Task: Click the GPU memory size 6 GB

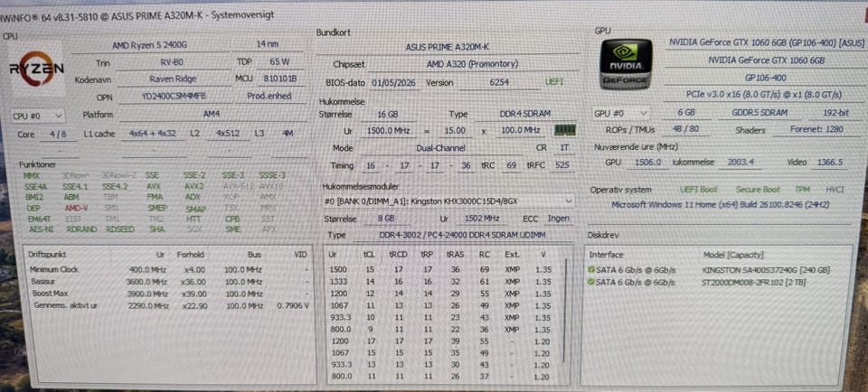Action: click(686, 112)
